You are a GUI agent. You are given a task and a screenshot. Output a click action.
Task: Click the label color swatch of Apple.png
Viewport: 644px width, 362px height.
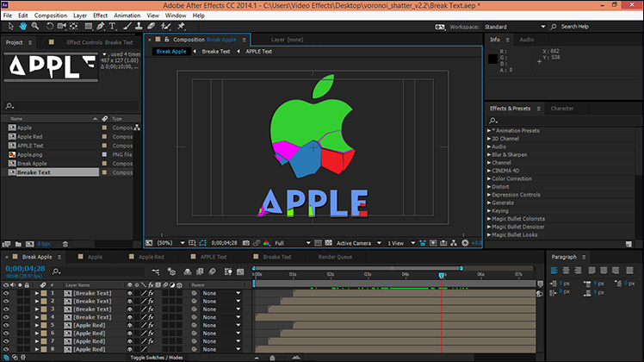pos(104,154)
